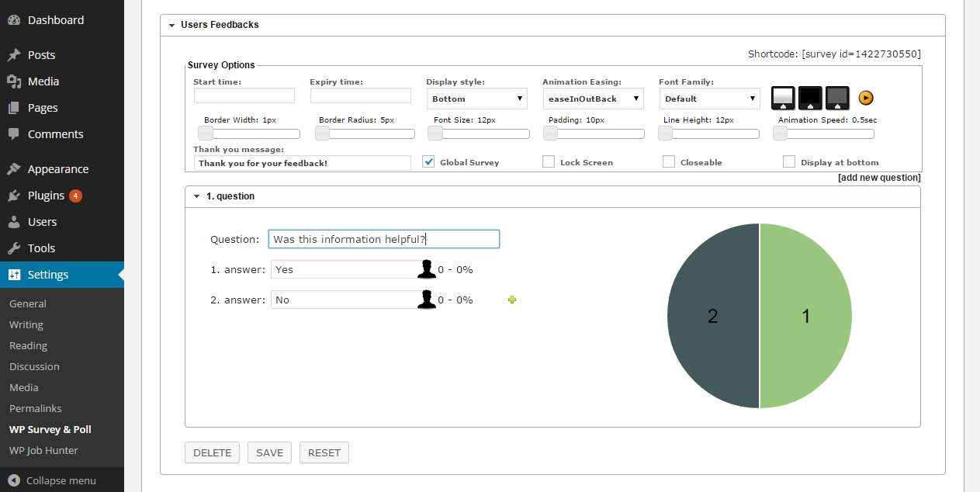This screenshot has width=980, height=492.
Task: Click the Border Width slider handle
Action: pyautogui.click(x=206, y=133)
